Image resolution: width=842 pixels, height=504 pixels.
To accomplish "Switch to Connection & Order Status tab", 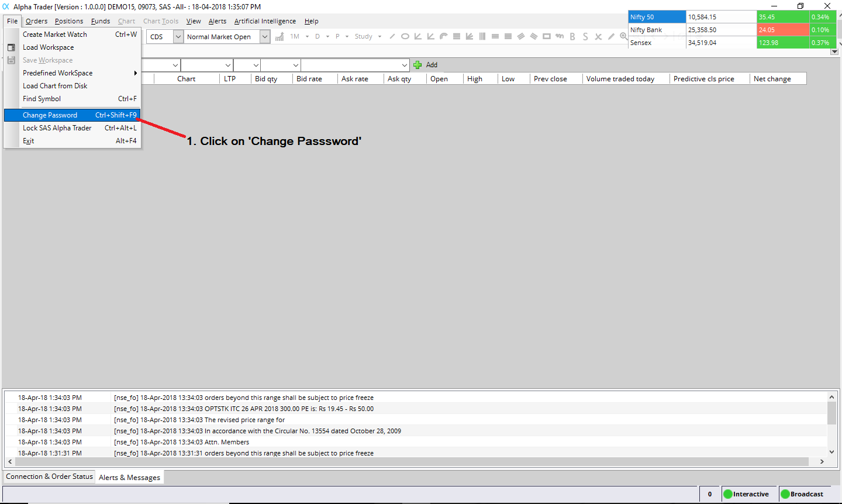I will (49, 477).
